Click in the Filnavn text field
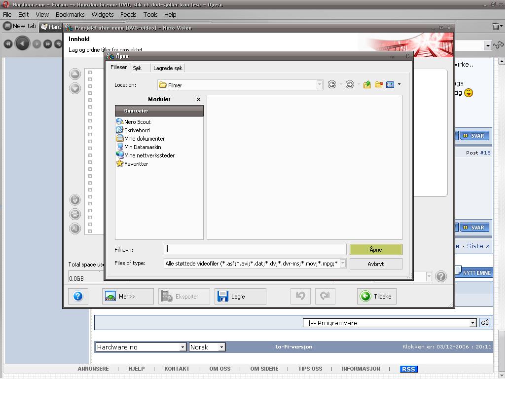 point(255,249)
